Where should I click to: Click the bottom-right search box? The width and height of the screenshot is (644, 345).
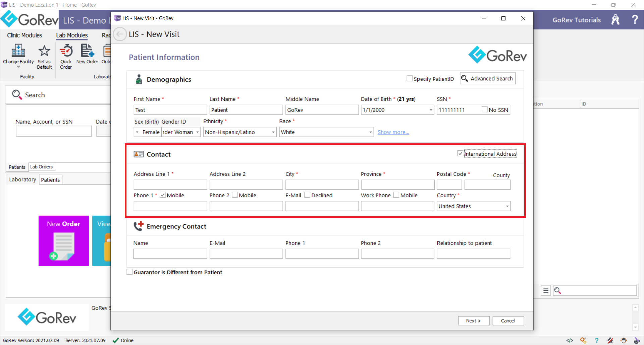(x=594, y=290)
